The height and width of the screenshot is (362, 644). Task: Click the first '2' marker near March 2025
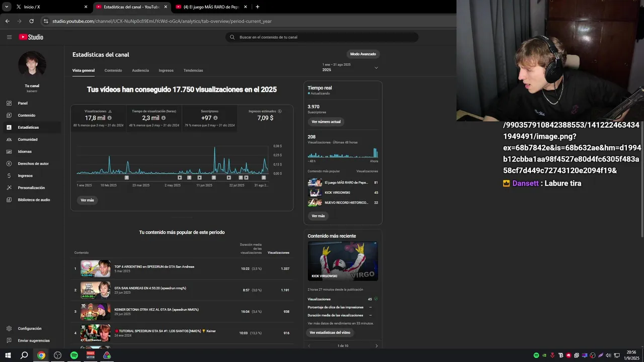(x=127, y=177)
